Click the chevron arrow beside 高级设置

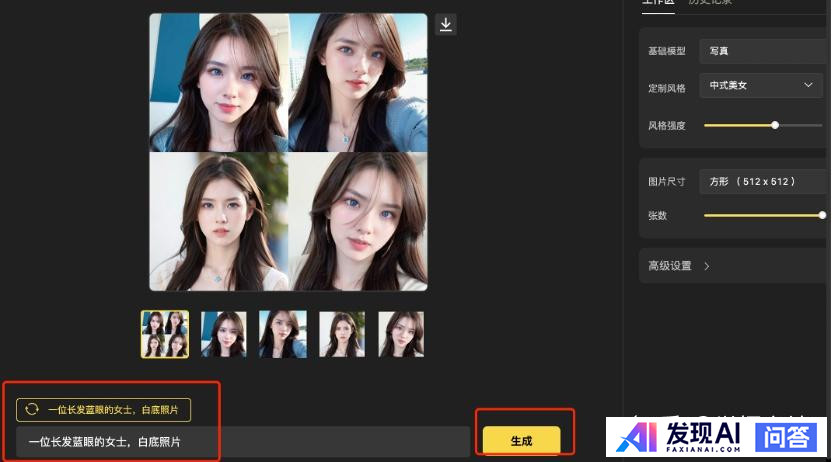707,266
